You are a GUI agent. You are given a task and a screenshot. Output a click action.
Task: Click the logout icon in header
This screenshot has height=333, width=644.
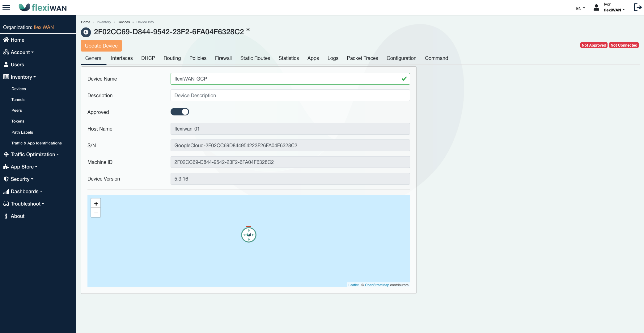point(638,7)
